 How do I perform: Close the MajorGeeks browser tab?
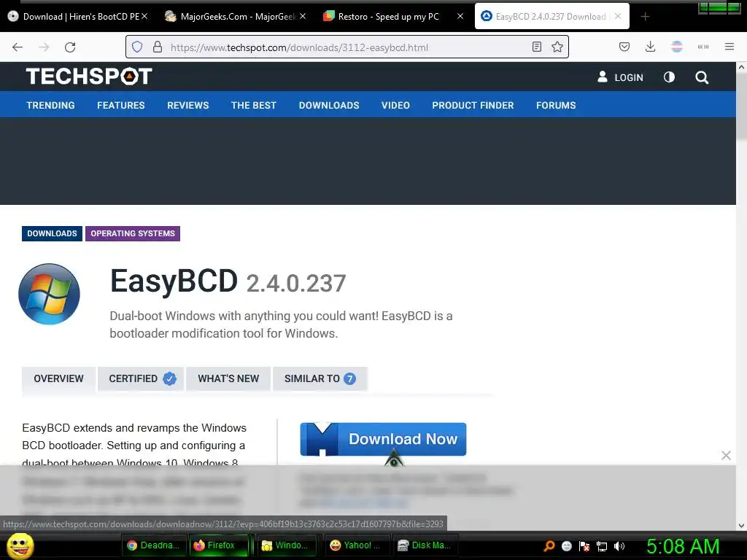[x=303, y=16]
